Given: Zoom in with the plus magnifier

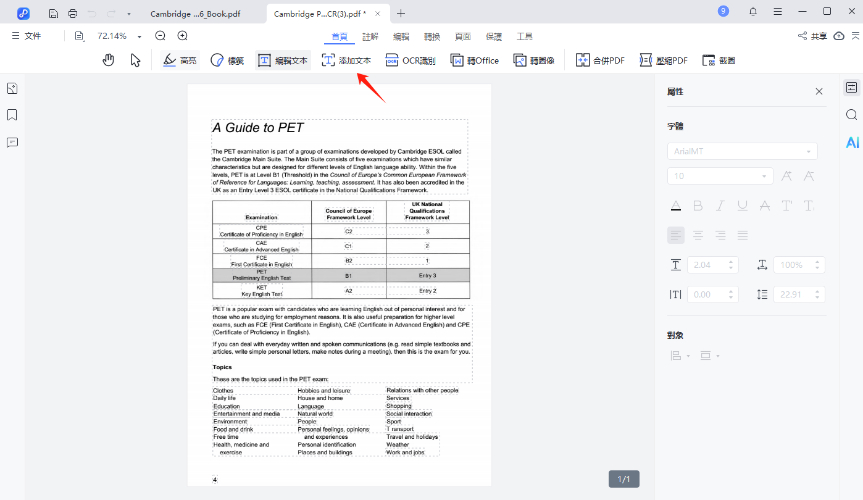Looking at the screenshot, I should 183,36.
